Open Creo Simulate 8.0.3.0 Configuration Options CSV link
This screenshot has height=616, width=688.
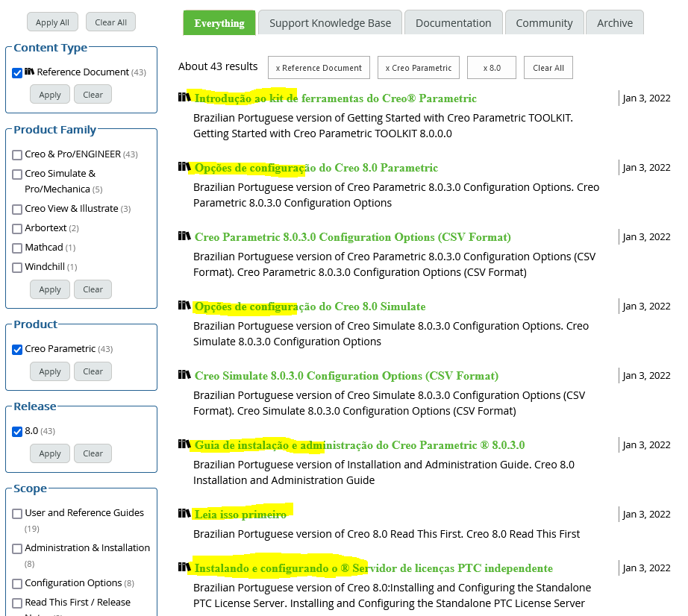click(x=347, y=375)
